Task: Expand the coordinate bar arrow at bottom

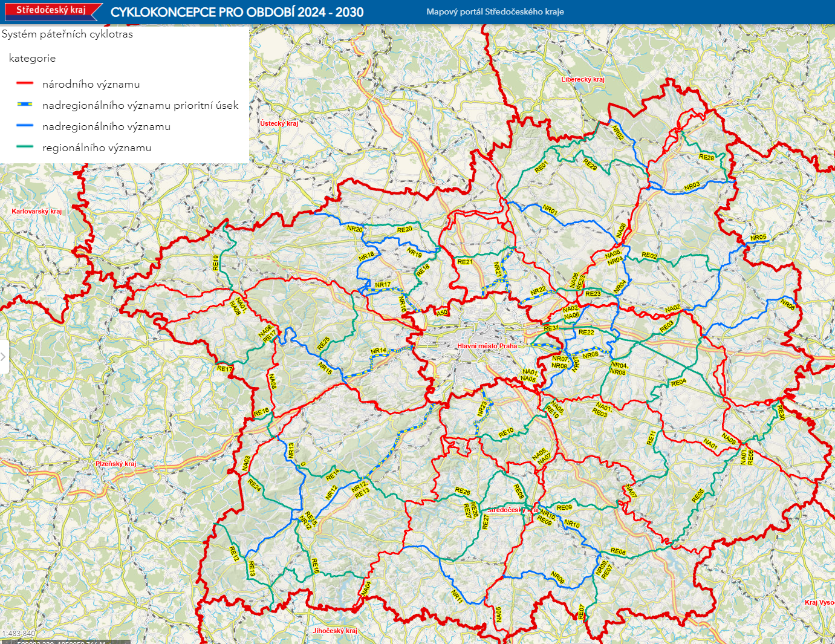Action: point(126,642)
